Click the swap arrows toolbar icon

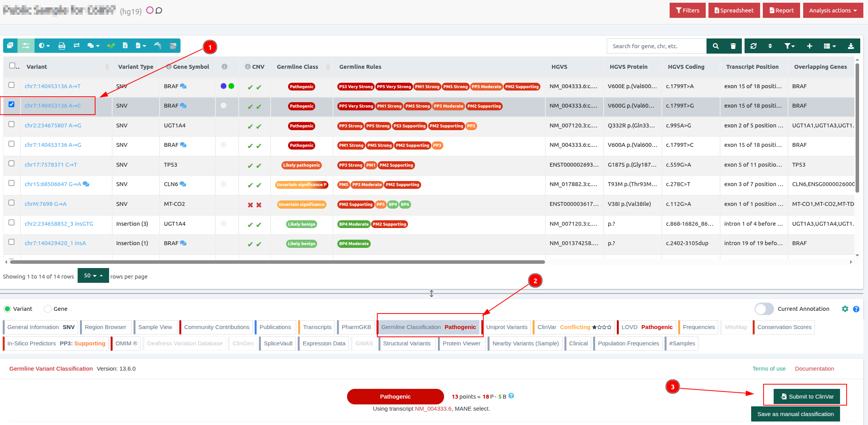[76, 46]
